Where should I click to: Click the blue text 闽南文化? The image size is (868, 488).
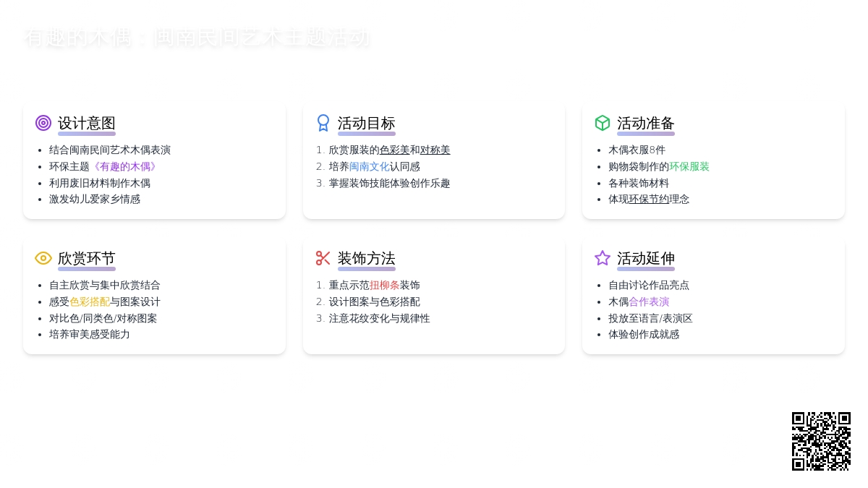(x=369, y=166)
